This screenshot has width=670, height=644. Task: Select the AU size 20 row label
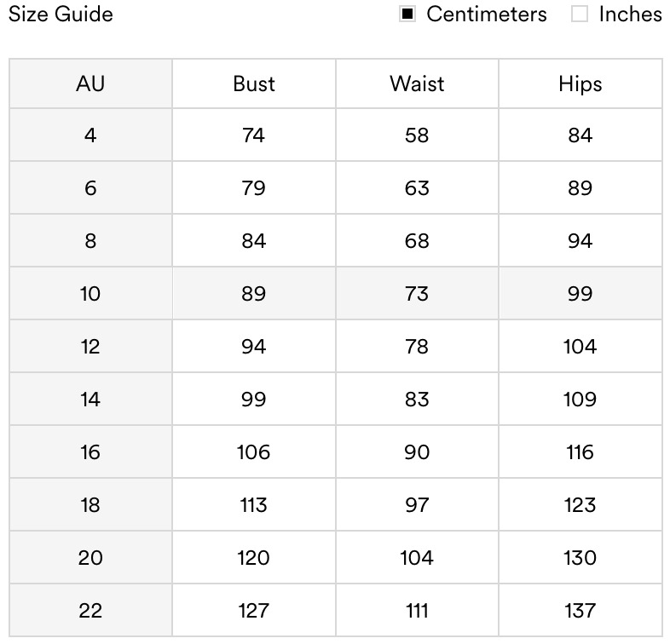pyautogui.click(x=90, y=558)
